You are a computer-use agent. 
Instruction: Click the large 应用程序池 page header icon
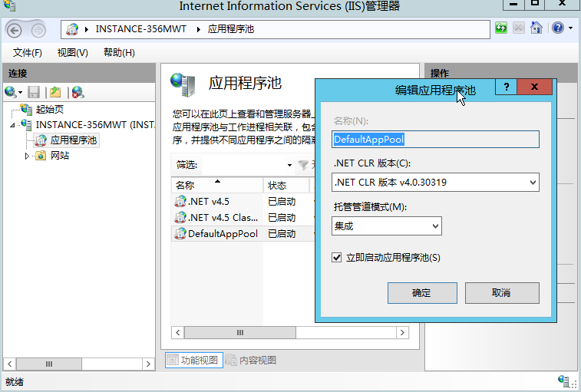tap(183, 85)
